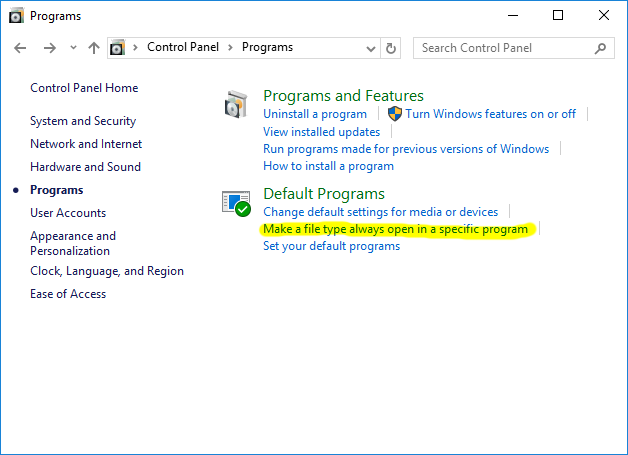The image size is (628, 455).
Task: Select the Control Panel breadcrumb
Action: 183,47
